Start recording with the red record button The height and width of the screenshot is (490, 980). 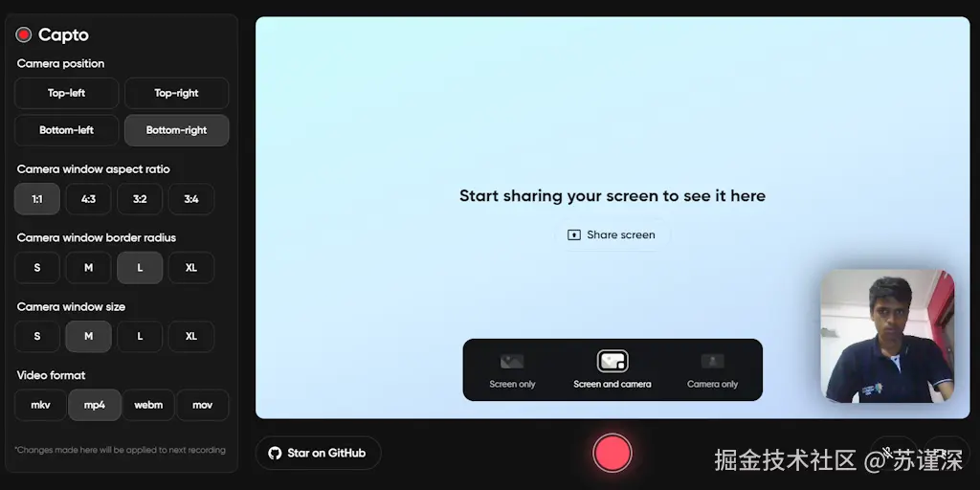pos(612,453)
